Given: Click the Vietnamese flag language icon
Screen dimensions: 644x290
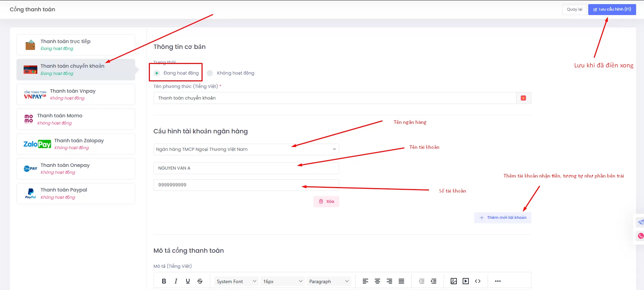Looking at the screenshot, I should (523, 98).
